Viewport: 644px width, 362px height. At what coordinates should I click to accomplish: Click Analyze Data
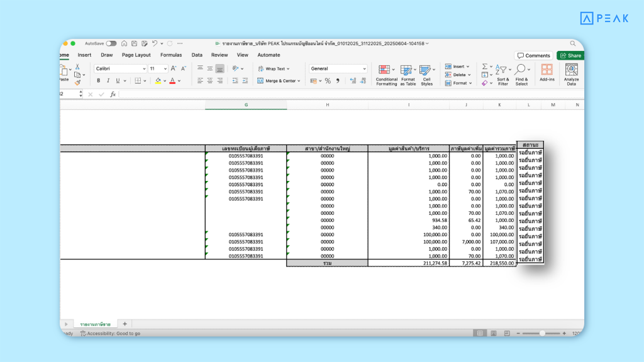tap(571, 75)
